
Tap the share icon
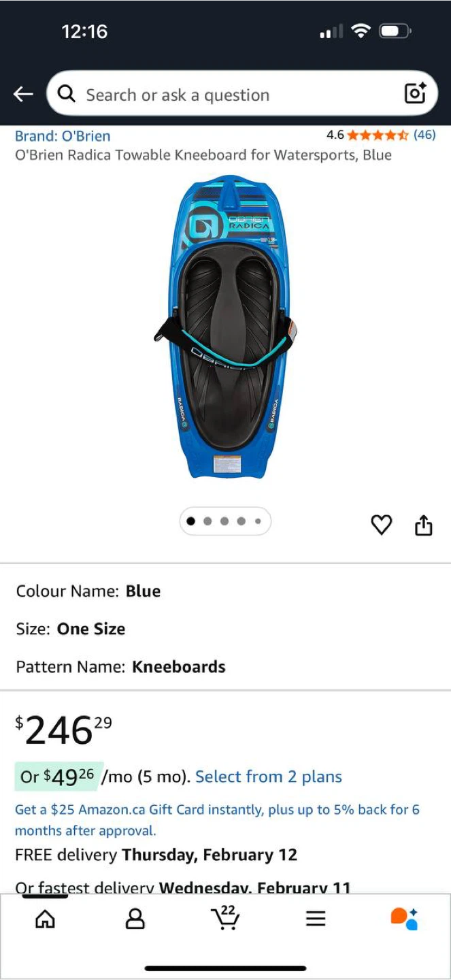pos(423,525)
